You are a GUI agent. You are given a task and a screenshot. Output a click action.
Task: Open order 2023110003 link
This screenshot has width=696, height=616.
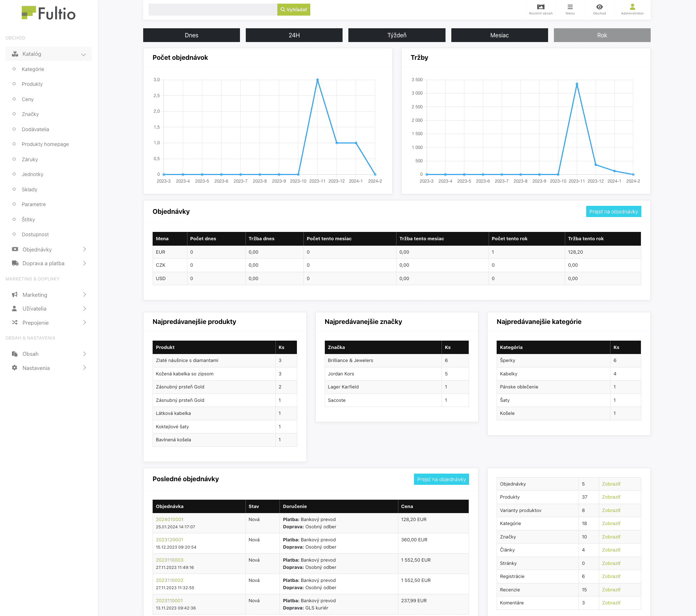170,560
